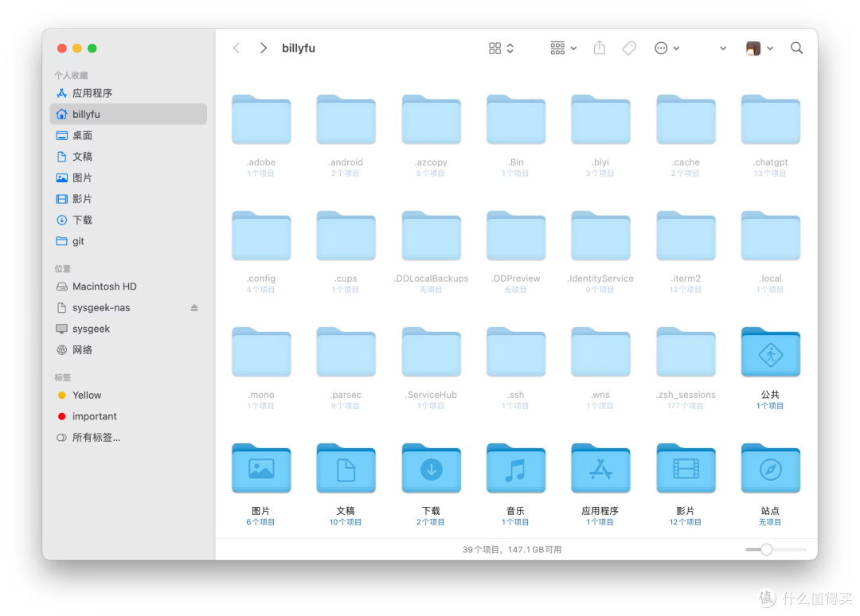Select the .adobe hidden folder
The height and width of the screenshot is (616, 860).
(x=261, y=119)
